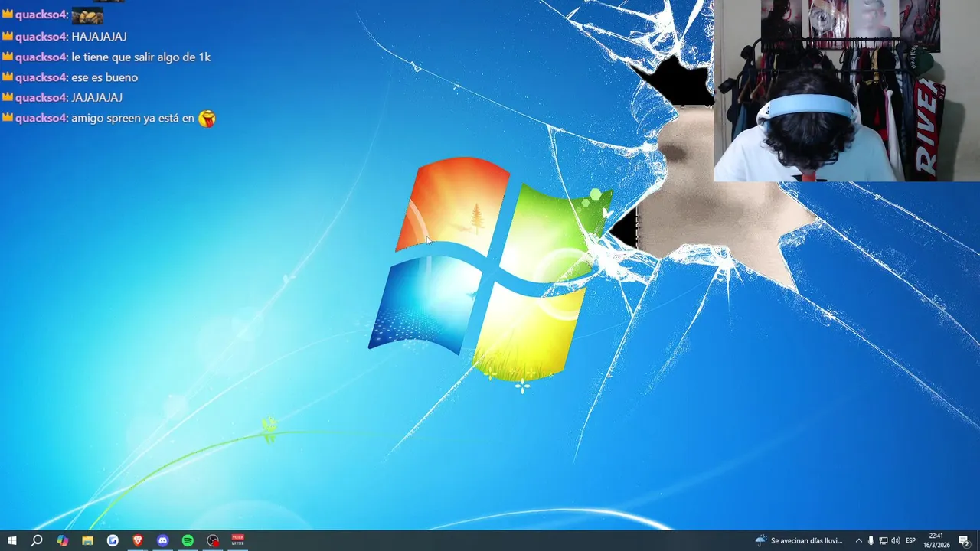Open taskbar search magnifier

(x=37, y=540)
